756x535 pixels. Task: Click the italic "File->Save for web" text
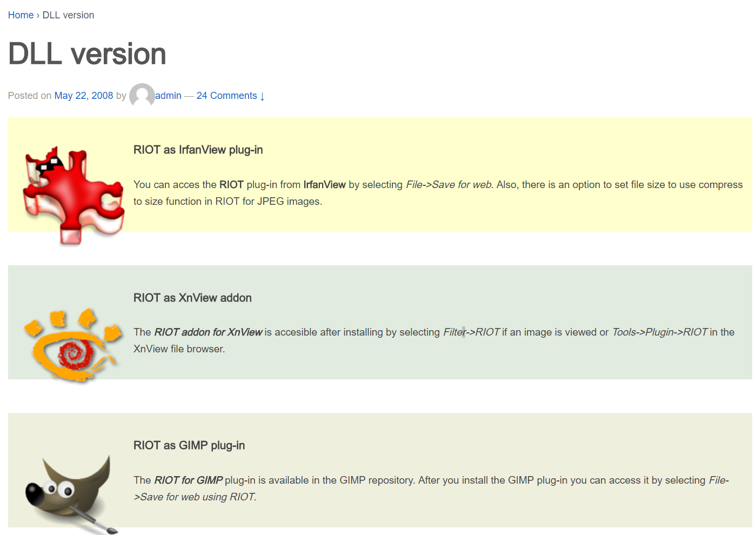coord(449,185)
